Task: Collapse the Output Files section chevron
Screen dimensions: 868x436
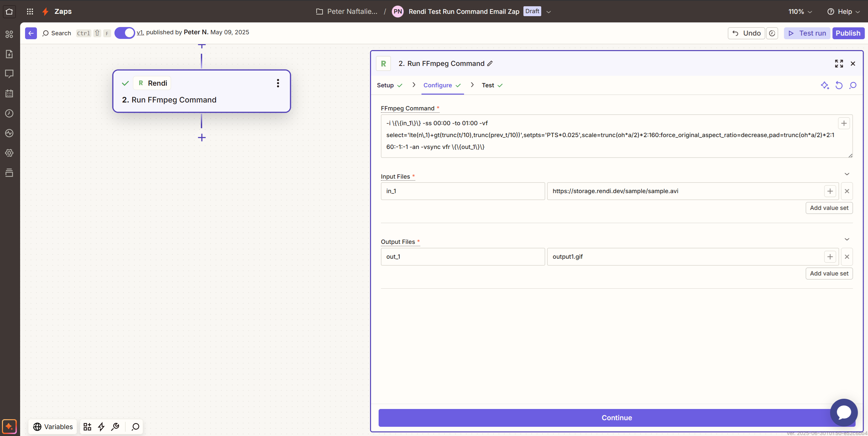Action: tap(847, 239)
